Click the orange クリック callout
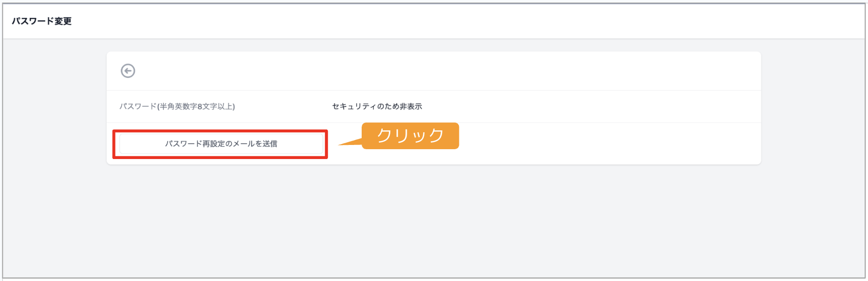 click(410, 136)
